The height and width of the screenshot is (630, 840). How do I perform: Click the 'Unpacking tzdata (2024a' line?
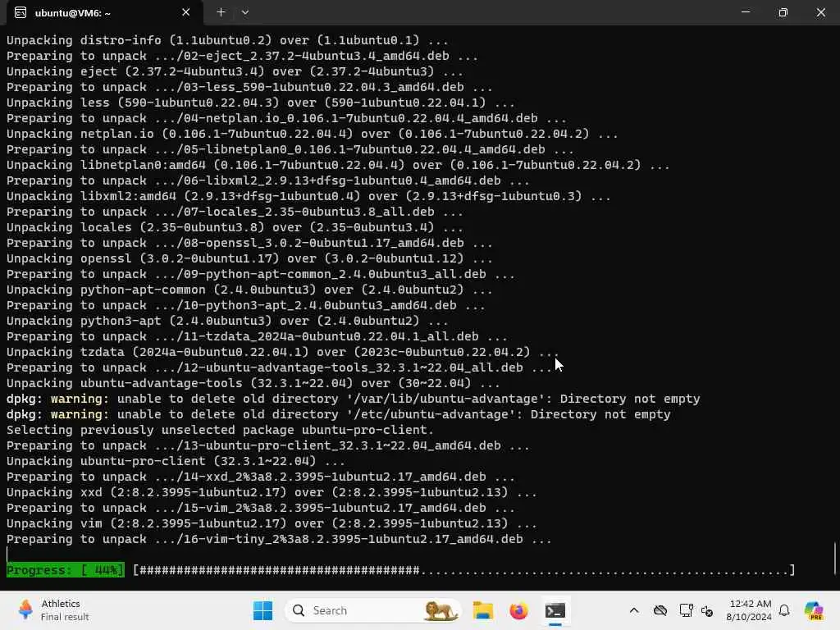click(x=283, y=352)
